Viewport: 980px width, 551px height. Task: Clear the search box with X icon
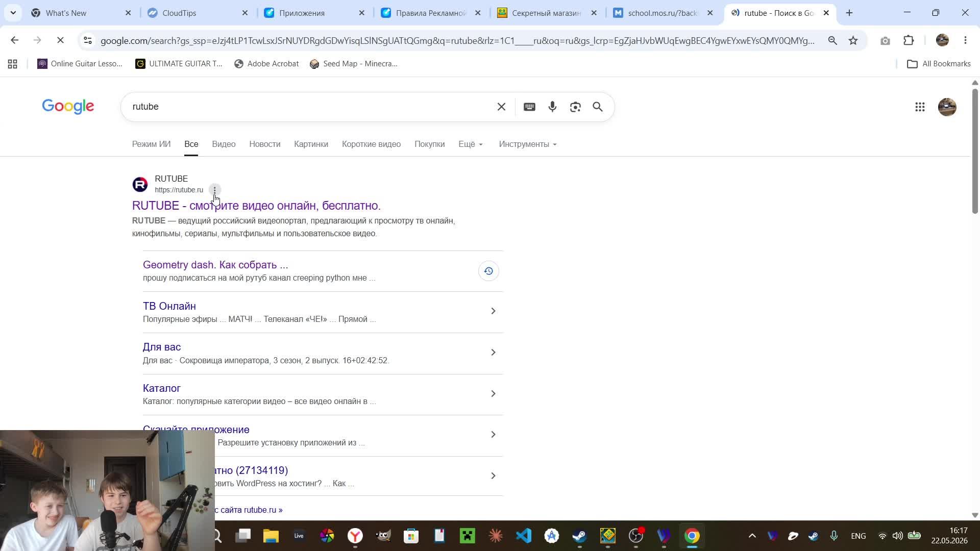(x=501, y=107)
